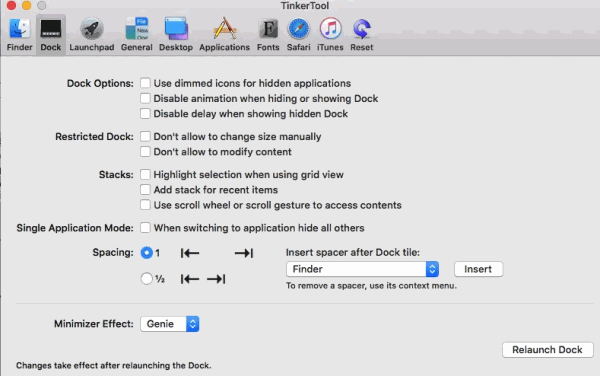Switch to the General settings pane
Screen dimensions: 600x376
[137, 34]
